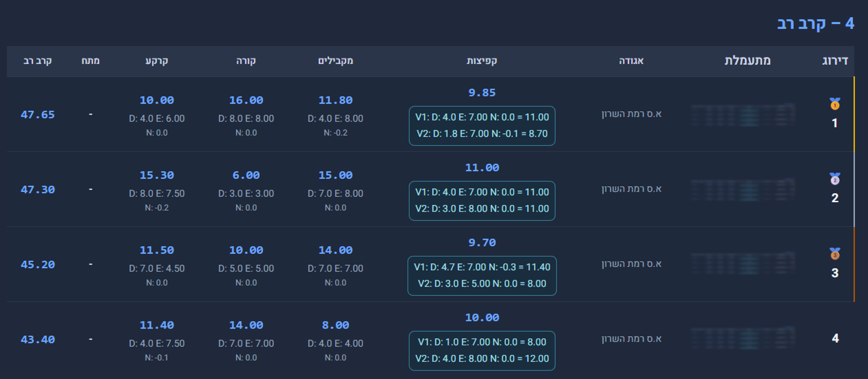This screenshot has width=868, height=379.
Task: Click floor score 11.40
Action: pyautogui.click(x=157, y=325)
